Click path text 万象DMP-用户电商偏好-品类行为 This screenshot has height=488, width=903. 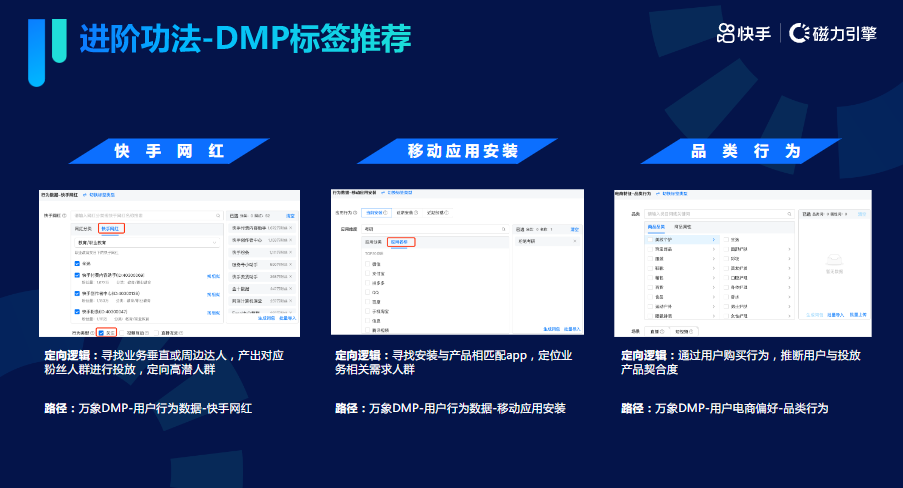(742, 408)
